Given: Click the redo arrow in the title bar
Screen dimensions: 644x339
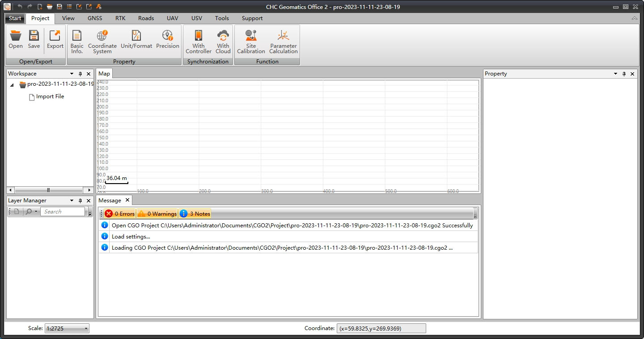Looking at the screenshot, I should tap(30, 7).
